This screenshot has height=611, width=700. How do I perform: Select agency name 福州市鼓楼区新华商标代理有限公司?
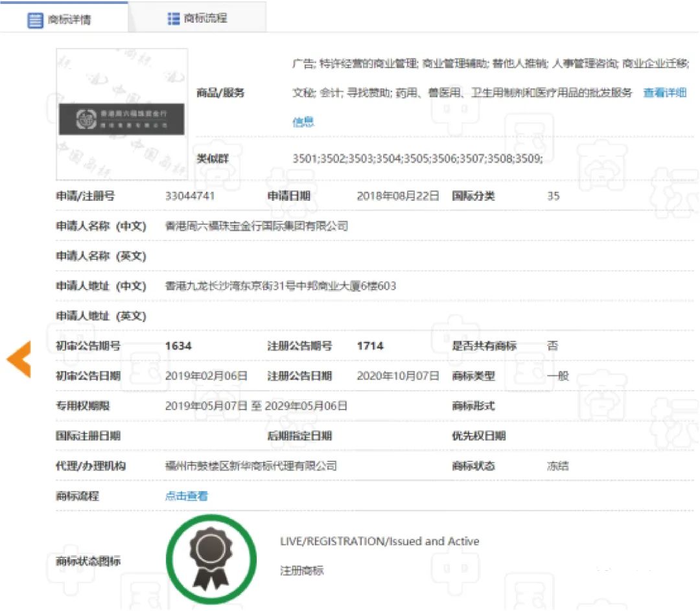click(251, 466)
